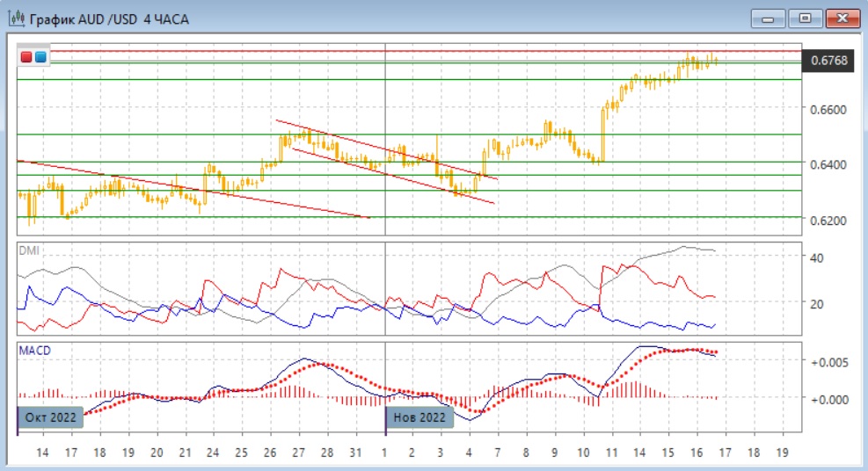
Task: Click date 31 on the time axis
Action: [355, 453]
